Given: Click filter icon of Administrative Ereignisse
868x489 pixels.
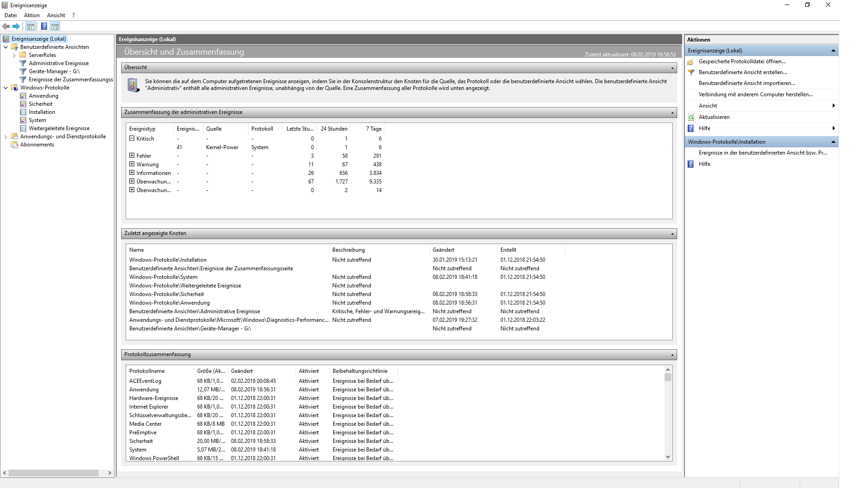Looking at the screenshot, I should point(23,64).
